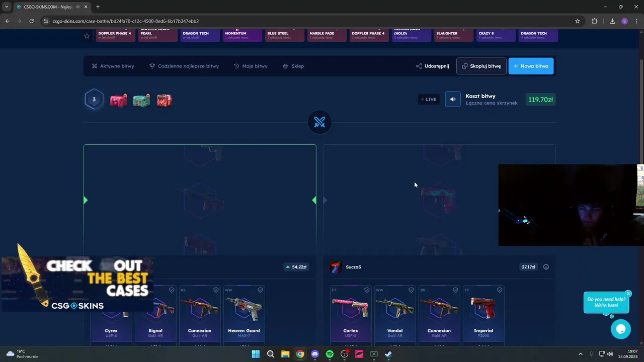
Task: Open the tab search dropdown arrow
Action: click(x=7, y=7)
